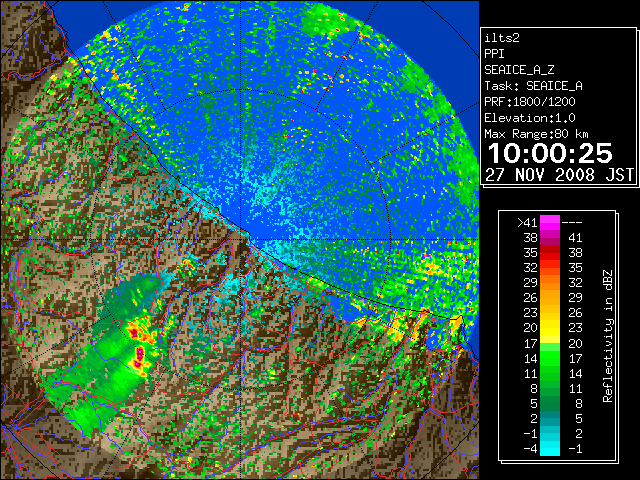Select the "Elevation:1.0" text
The width and height of the screenshot is (640, 480).
click(x=530, y=118)
